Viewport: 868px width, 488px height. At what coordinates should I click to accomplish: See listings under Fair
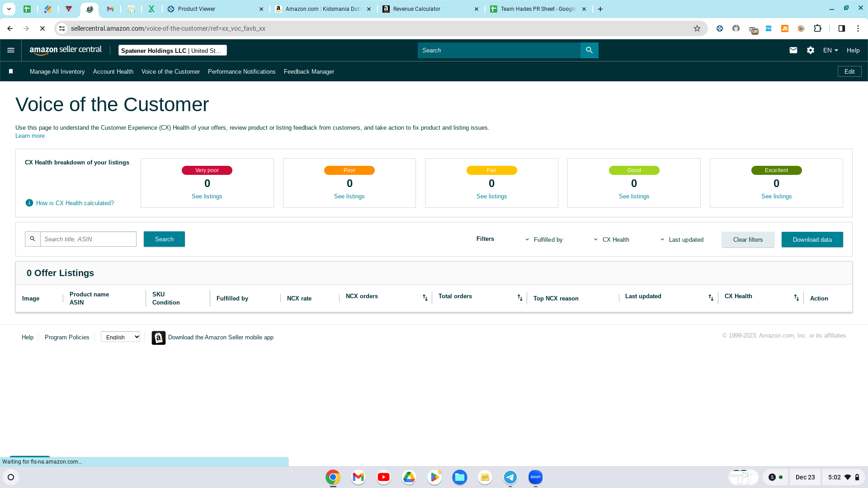pyautogui.click(x=492, y=197)
